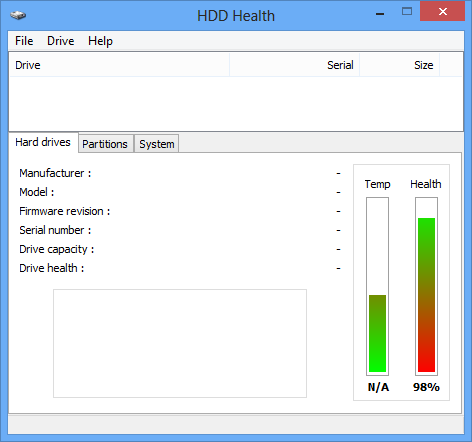This screenshot has height=442, width=472.
Task: Sort by the Size column header
Action: [400, 65]
